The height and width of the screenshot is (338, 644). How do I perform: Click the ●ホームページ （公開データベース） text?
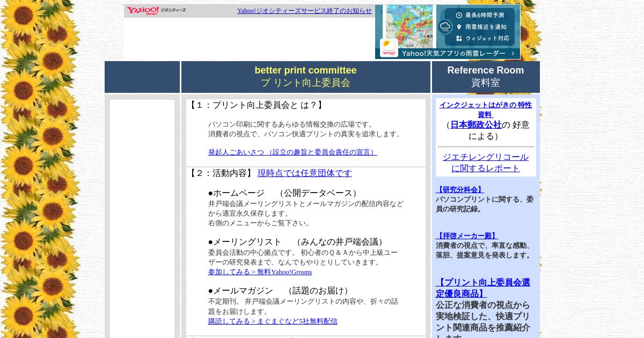click(284, 193)
